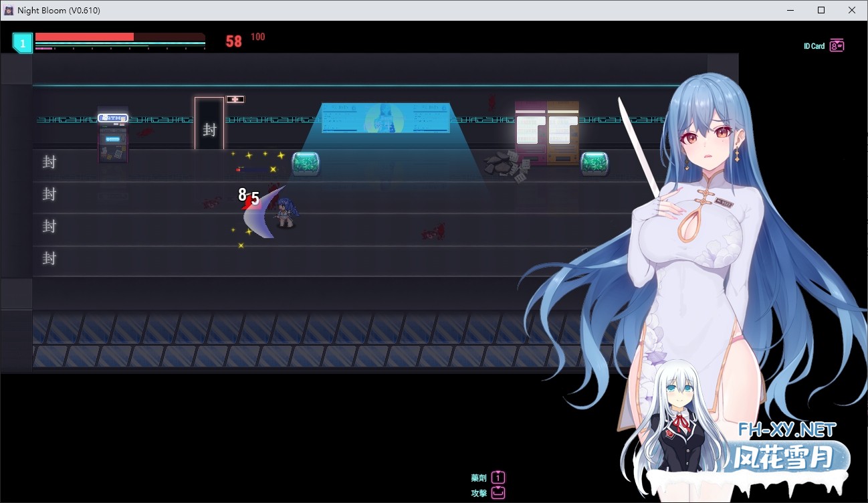Close the Night Bloom window

coord(852,10)
